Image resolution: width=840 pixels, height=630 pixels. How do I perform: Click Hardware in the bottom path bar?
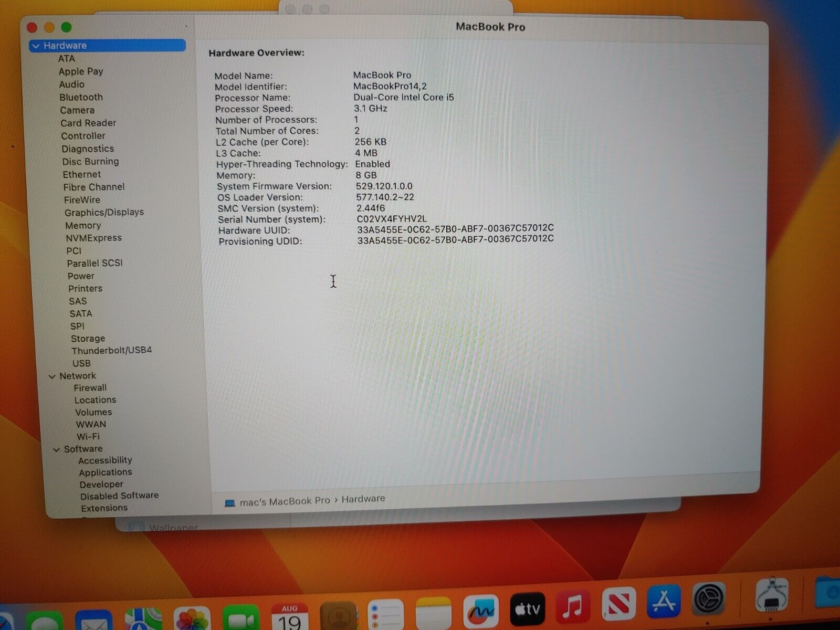[363, 499]
